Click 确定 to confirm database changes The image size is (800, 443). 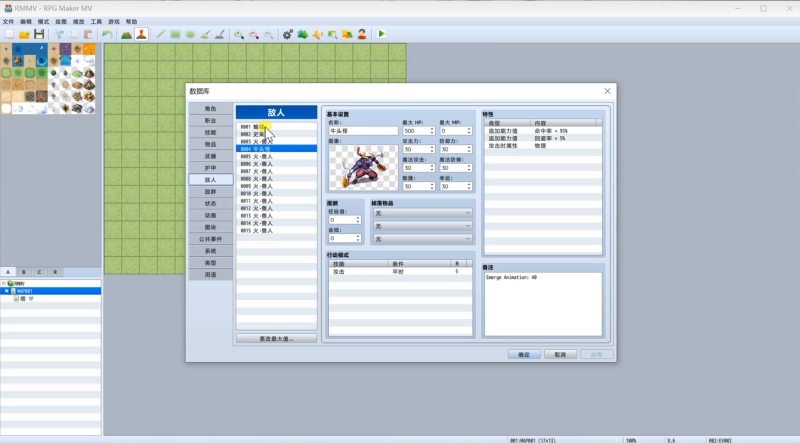coord(524,354)
